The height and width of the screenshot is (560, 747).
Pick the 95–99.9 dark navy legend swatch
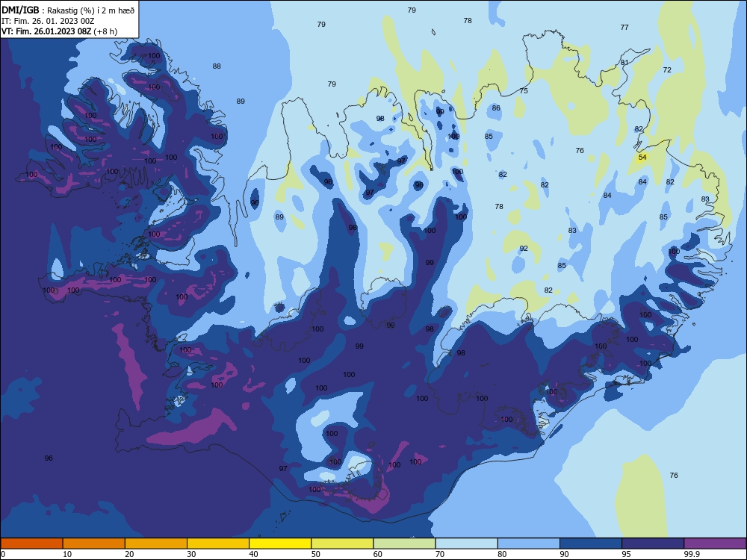[x=653, y=544]
